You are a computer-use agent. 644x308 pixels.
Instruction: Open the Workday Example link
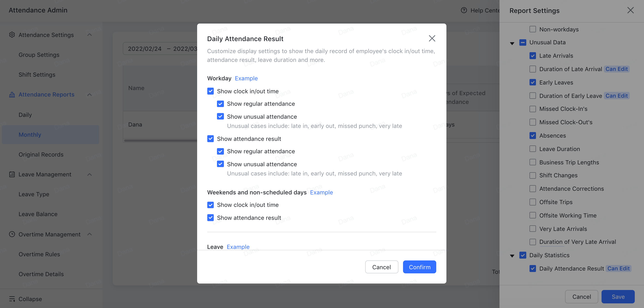(x=246, y=78)
